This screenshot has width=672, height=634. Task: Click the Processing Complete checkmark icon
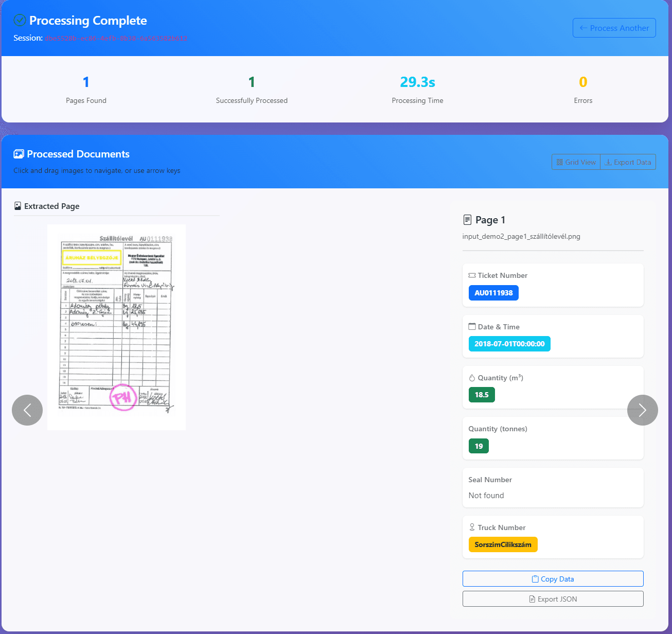pyautogui.click(x=20, y=20)
